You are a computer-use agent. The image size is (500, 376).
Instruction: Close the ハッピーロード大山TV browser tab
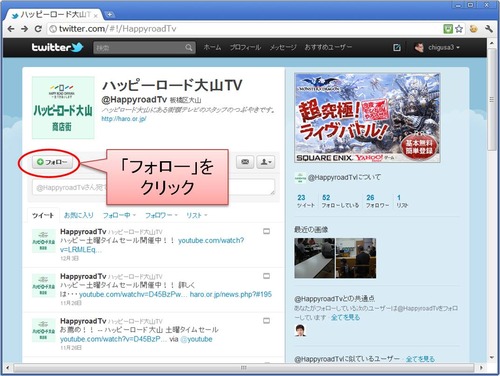pyautogui.click(x=95, y=15)
